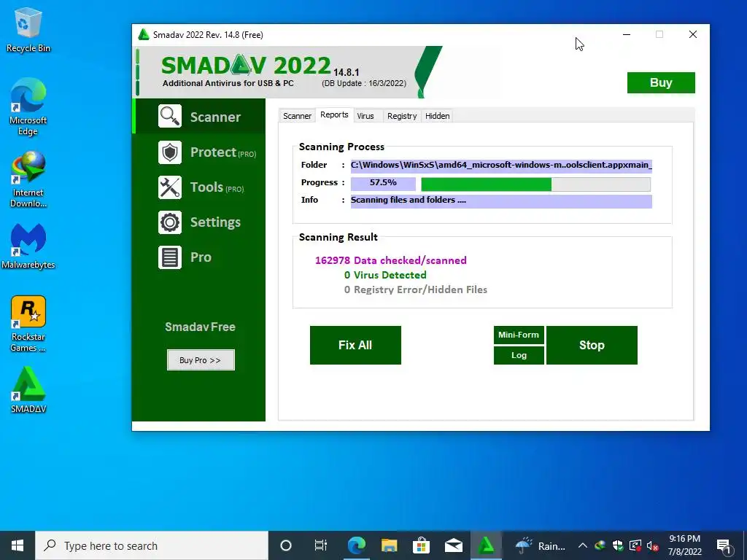Click the Mini-Form button
The width and height of the screenshot is (747, 560).
(x=519, y=335)
